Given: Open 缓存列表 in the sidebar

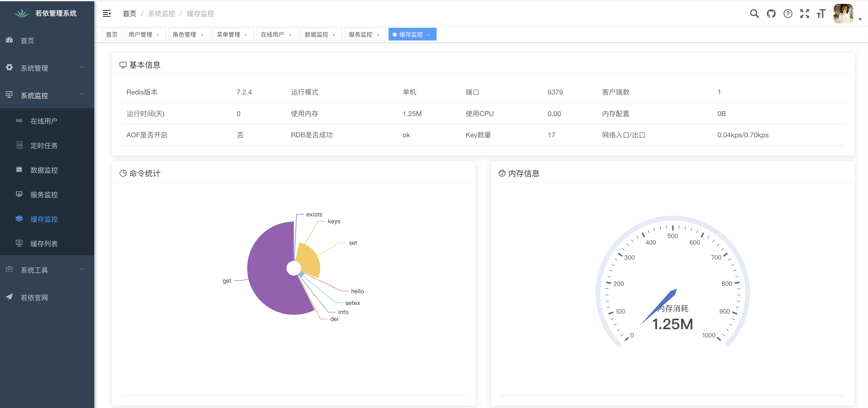Looking at the screenshot, I should tap(44, 243).
